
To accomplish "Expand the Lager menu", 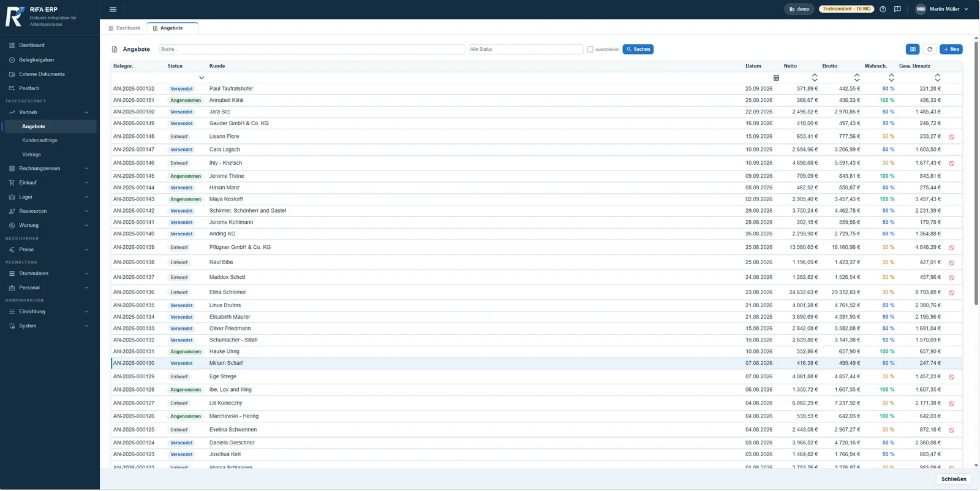I will click(49, 197).
